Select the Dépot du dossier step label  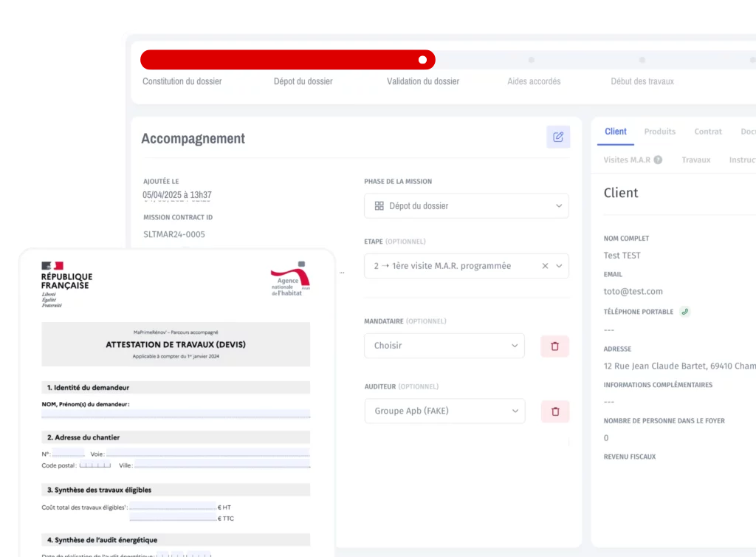[x=303, y=81]
